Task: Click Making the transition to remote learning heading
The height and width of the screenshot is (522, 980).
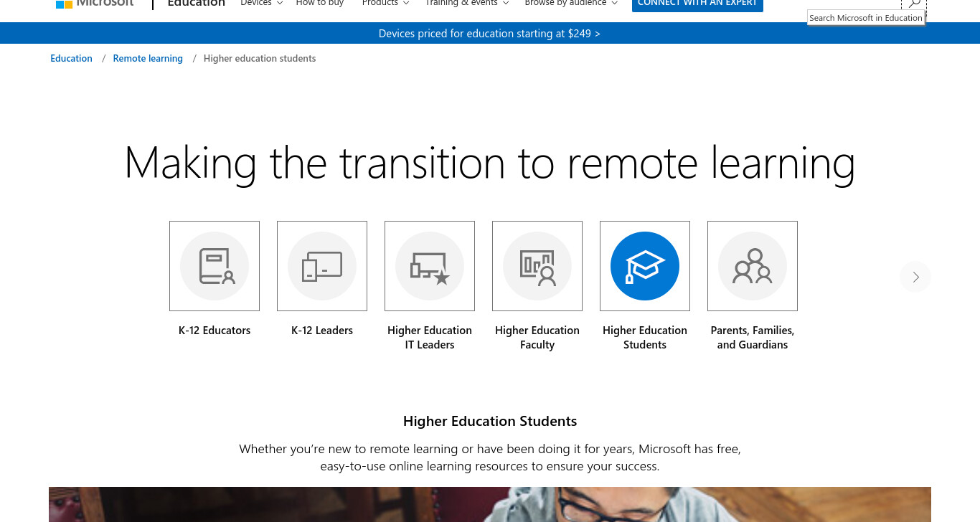Action: click(490, 163)
